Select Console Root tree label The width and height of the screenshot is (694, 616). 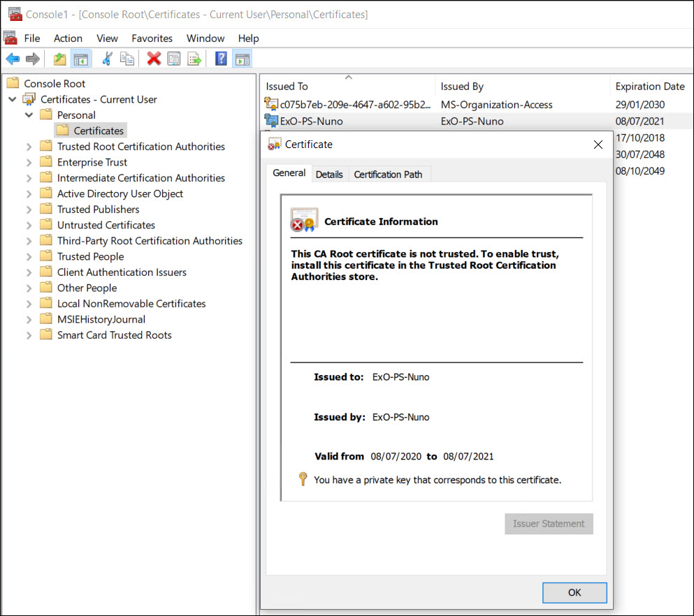[x=55, y=83]
